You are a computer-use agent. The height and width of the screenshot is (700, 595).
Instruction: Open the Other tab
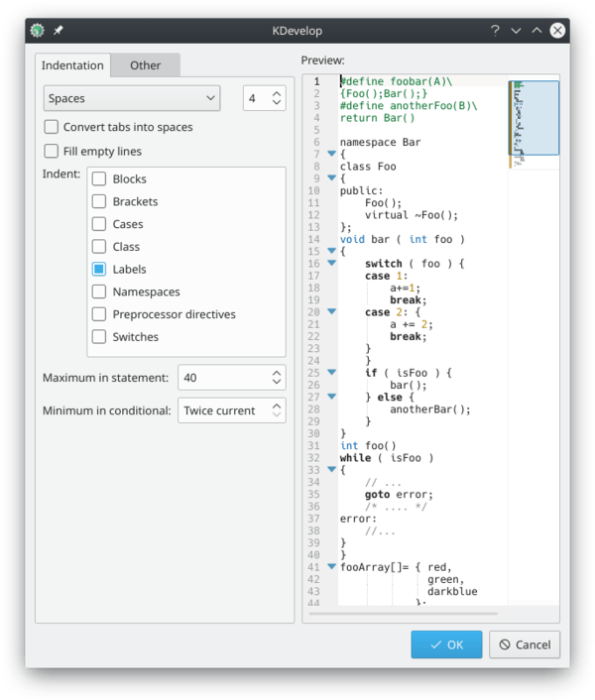[145, 65]
